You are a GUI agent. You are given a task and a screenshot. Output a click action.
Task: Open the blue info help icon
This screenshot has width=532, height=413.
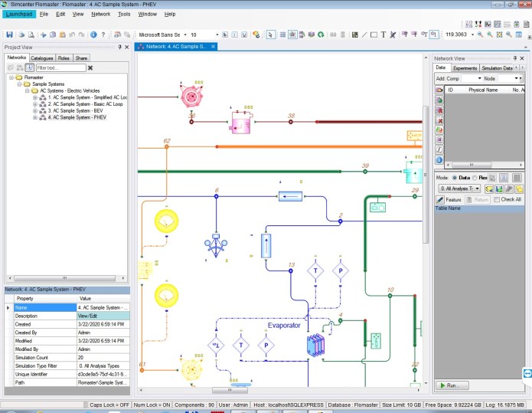pos(93,34)
